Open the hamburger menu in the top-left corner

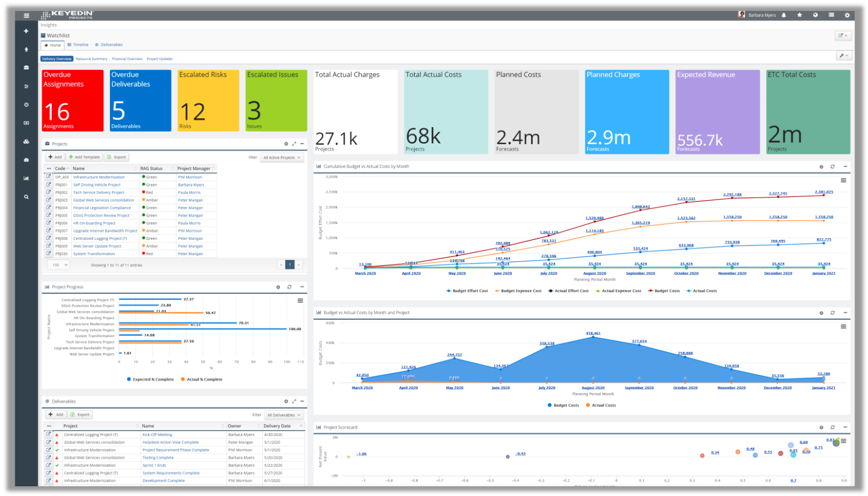[26, 15]
